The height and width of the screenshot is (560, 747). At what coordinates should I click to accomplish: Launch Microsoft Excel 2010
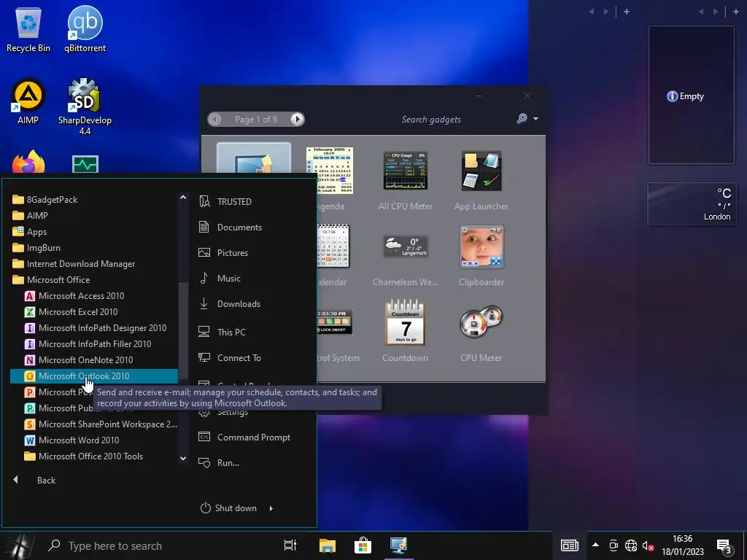coord(77,312)
